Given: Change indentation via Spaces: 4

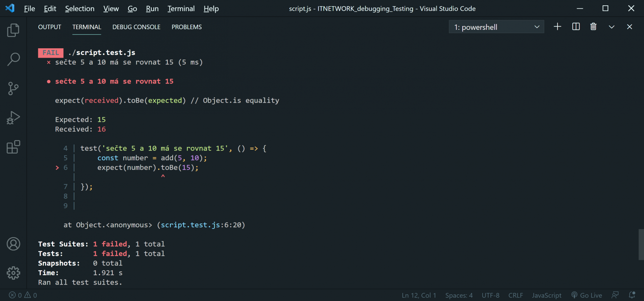Looking at the screenshot, I should 459,295.
